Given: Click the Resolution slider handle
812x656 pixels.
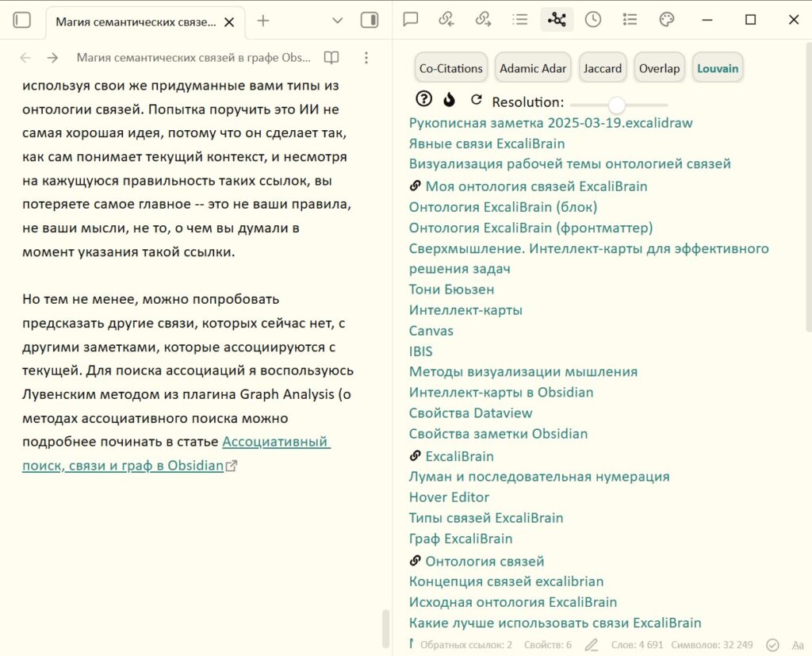Looking at the screenshot, I should pos(616,105).
